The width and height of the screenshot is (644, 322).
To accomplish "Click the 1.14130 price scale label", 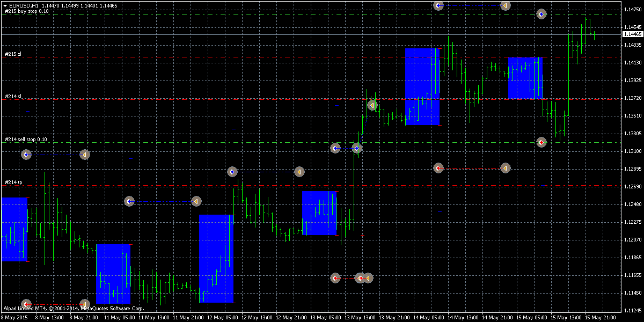I will [x=633, y=62].
